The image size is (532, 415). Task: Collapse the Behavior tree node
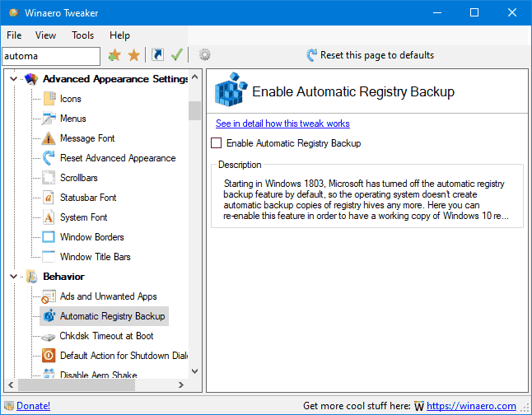point(13,277)
